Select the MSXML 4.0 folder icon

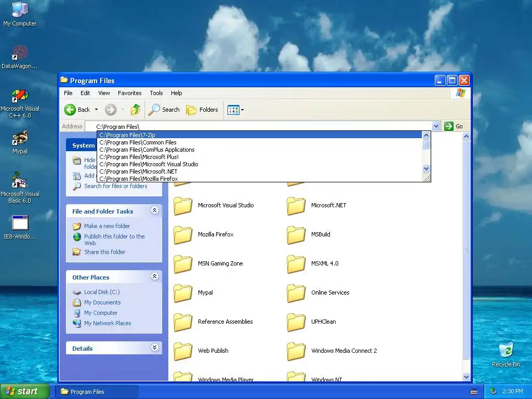296,264
